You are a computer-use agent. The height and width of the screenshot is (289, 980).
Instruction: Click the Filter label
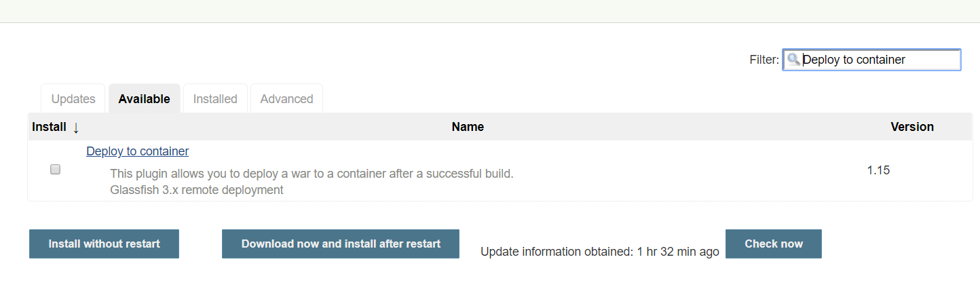pos(764,60)
